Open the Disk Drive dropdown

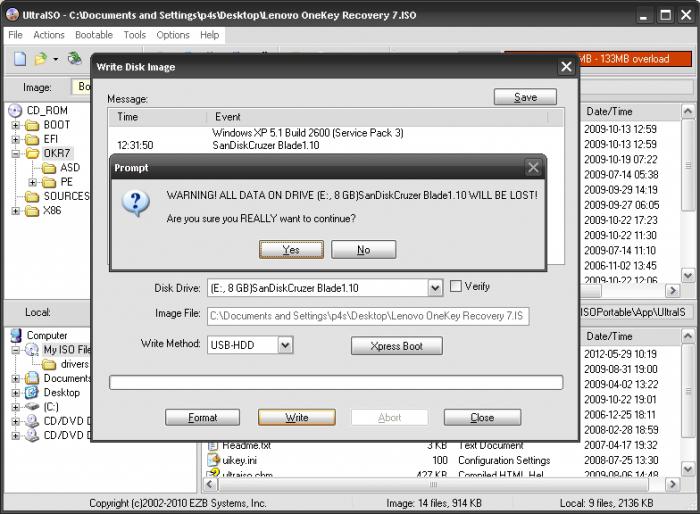pos(434,288)
